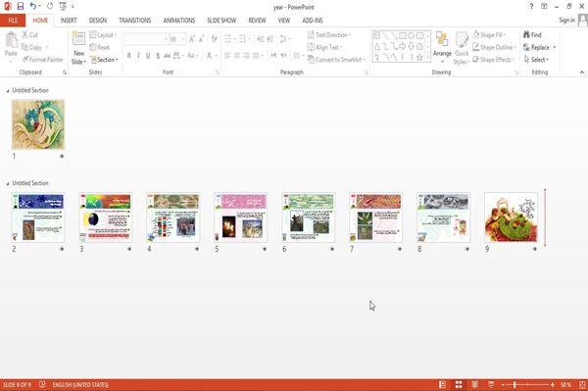Click the Redo icon in title bar
Viewport: 588px width, 391px height.
[50, 6]
